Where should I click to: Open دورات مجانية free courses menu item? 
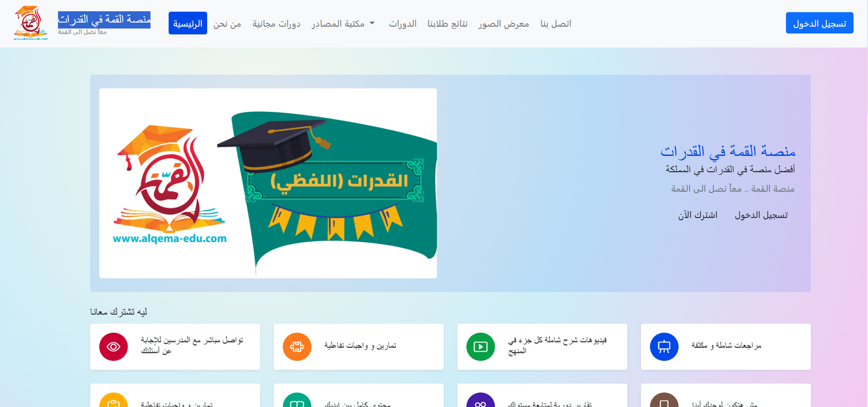coord(276,23)
